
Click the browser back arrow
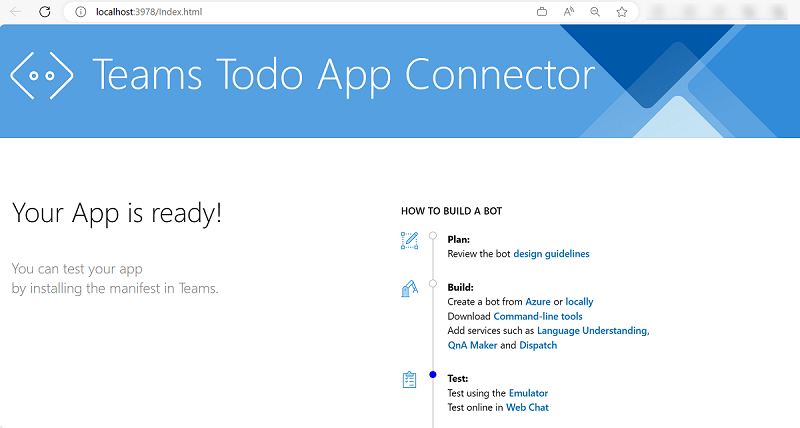16,12
